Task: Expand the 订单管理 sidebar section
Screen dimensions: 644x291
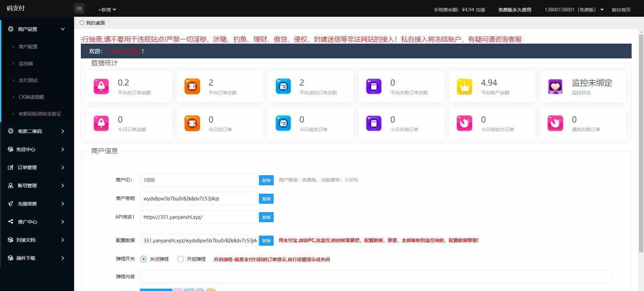Action: coord(63,167)
